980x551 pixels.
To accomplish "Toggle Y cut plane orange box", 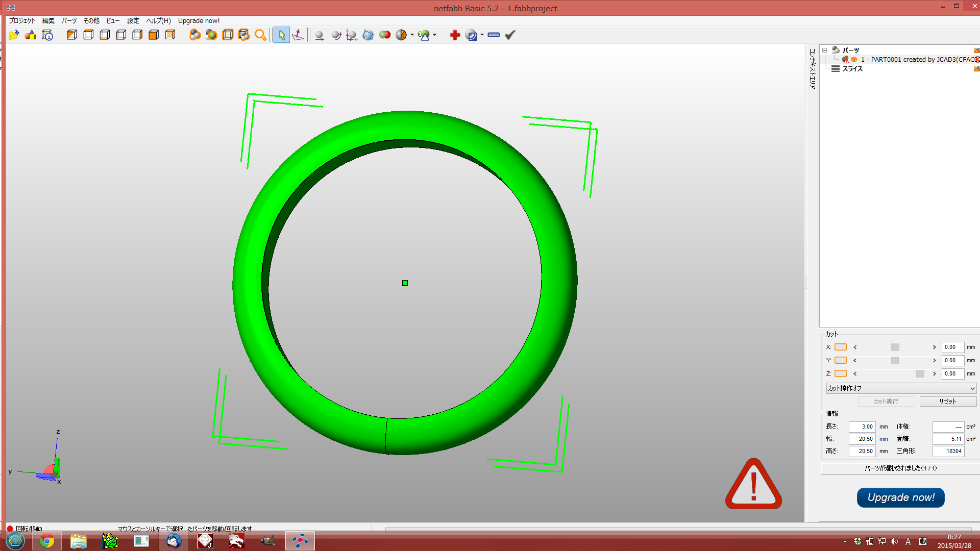I will (841, 360).
